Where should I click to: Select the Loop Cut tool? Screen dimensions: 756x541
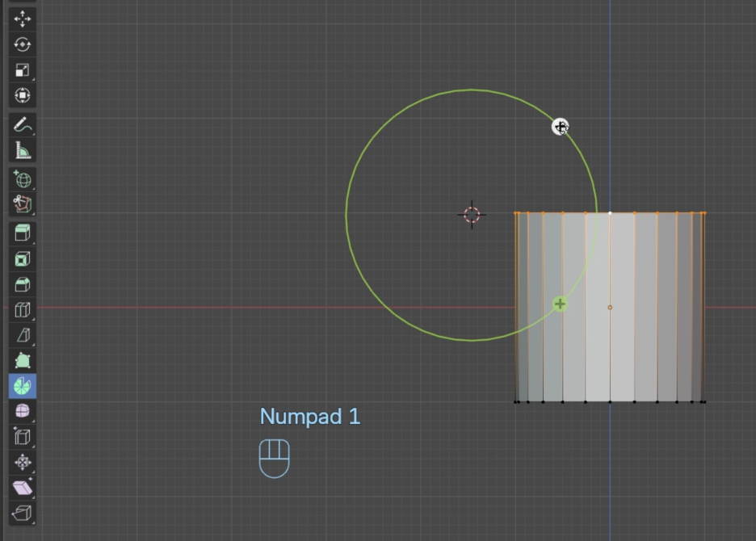click(x=22, y=309)
